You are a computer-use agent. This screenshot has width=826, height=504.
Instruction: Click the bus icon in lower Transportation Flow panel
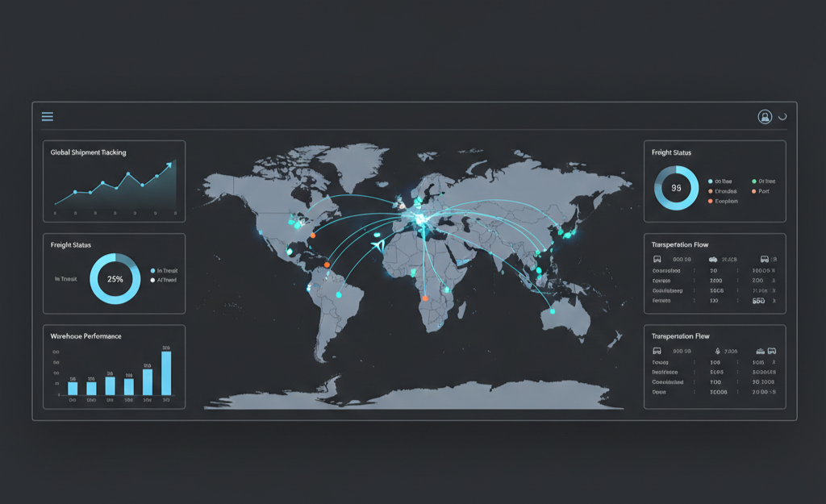coord(773,351)
